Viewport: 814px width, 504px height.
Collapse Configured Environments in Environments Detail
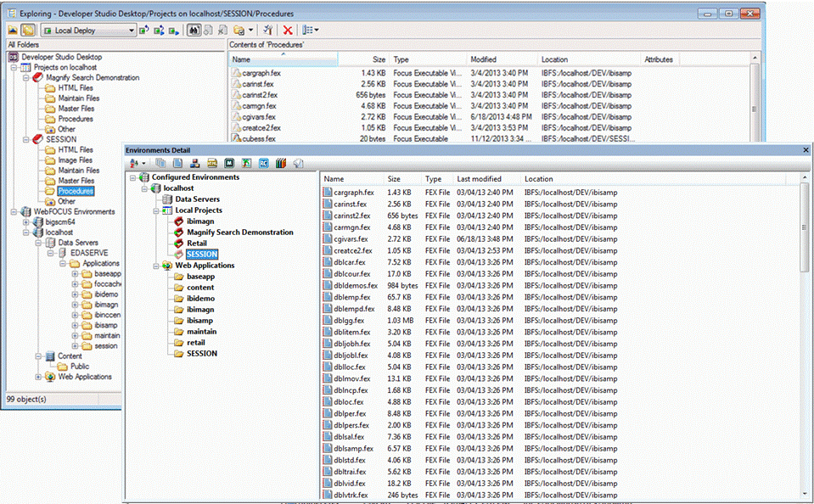click(x=133, y=177)
